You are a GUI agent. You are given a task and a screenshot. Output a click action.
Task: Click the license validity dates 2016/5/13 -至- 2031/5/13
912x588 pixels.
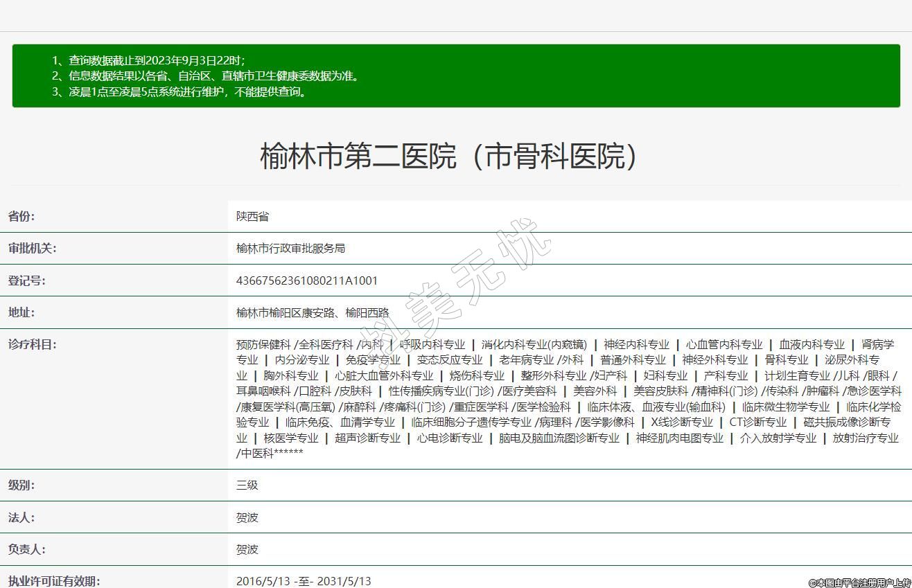click(304, 581)
